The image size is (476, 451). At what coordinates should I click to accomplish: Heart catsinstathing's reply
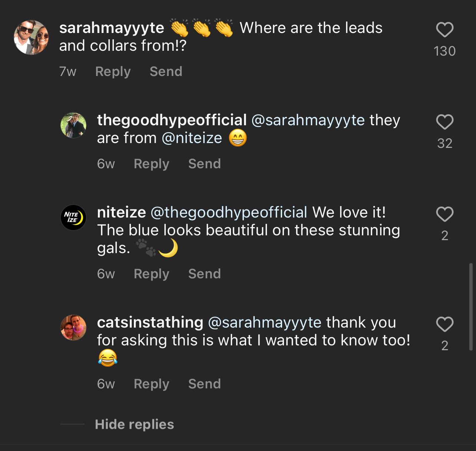pyautogui.click(x=444, y=325)
